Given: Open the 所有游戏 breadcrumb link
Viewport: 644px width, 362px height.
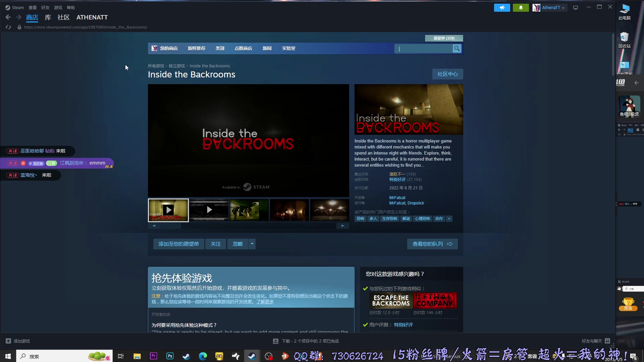Looking at the screenshot, I should pos(156,66).
